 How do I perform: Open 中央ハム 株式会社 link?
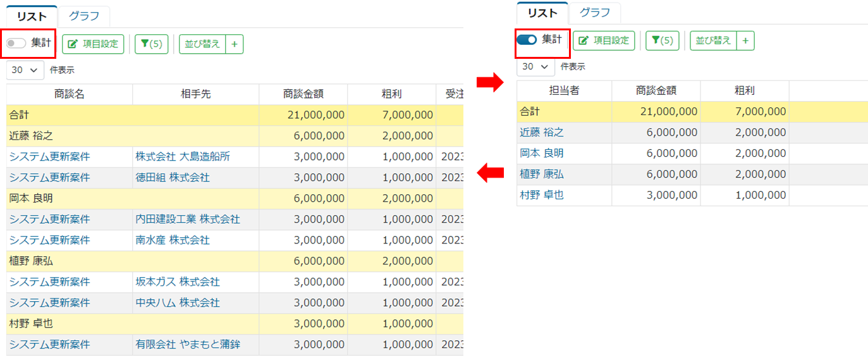[x=178, y=303]
